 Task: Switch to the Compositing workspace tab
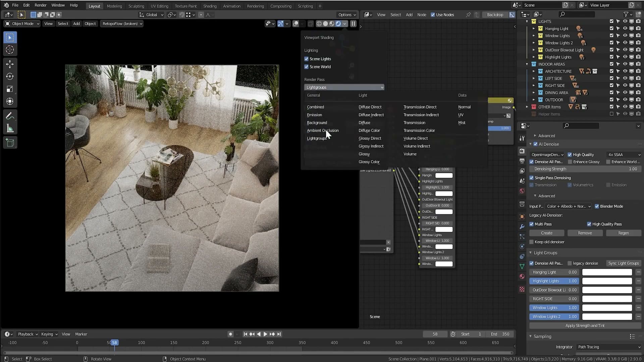coord(281,6)
